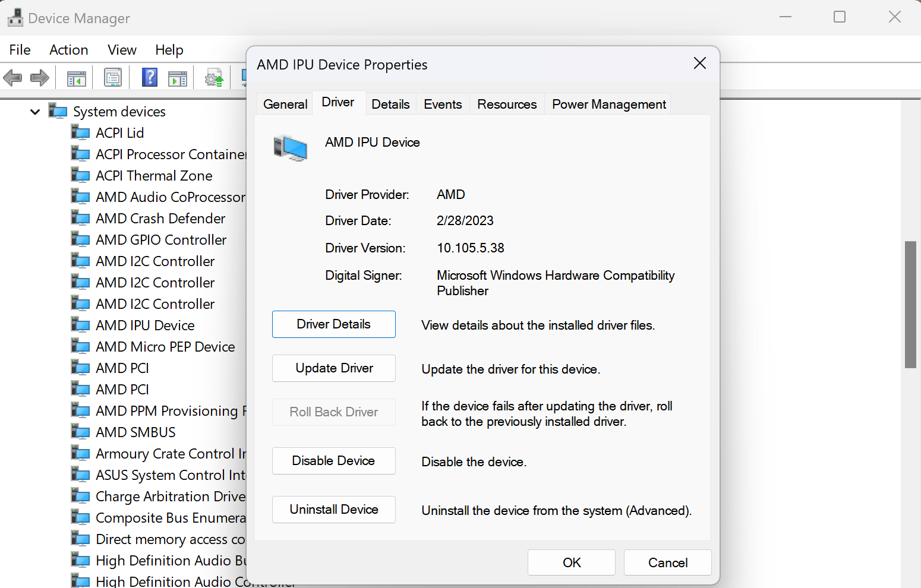
Task: Open the File menu
Action: click(20, 50)
